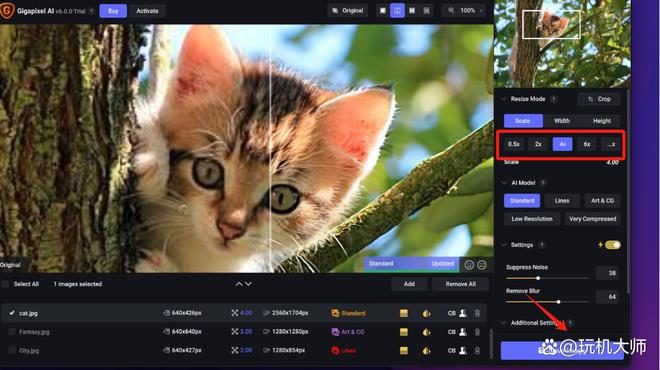The width and height of the screenshot is (660, 370).
Task: Click the happy face rating icon
Action: tap(469, 265)
